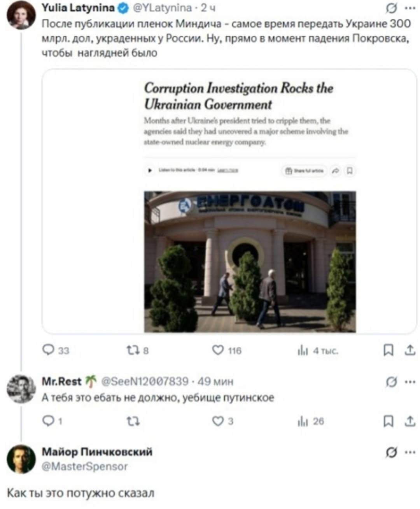The image size is (420, 509).
Task: Play the article audio in screenshot
Action: 150,170
